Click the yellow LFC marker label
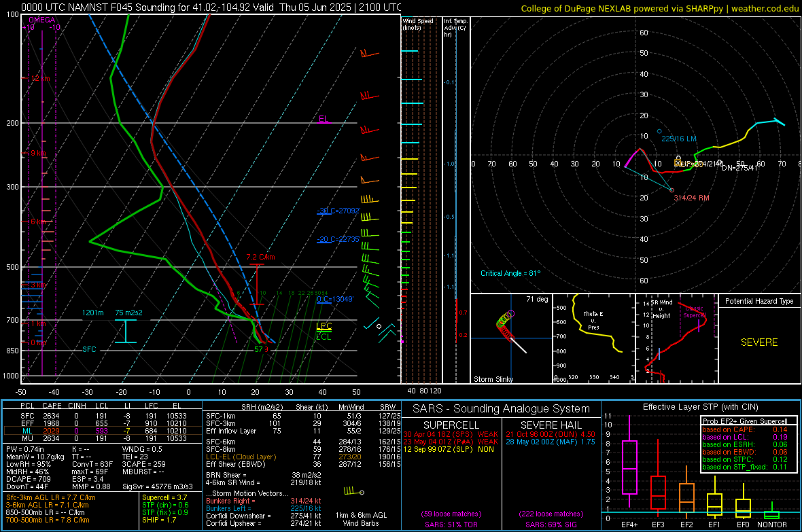802x532 pixels. point(324,326)
